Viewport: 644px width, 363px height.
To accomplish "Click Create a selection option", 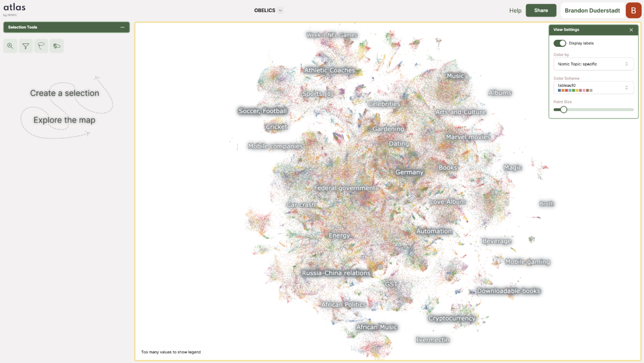I will [x=64, y=93].
